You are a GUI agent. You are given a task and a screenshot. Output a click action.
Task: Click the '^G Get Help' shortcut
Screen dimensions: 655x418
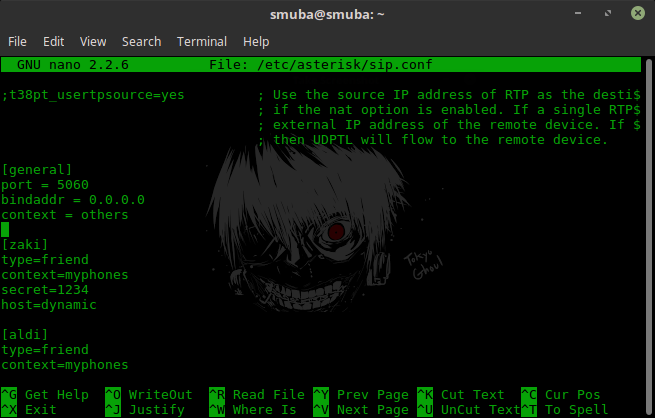pos(45,395)
